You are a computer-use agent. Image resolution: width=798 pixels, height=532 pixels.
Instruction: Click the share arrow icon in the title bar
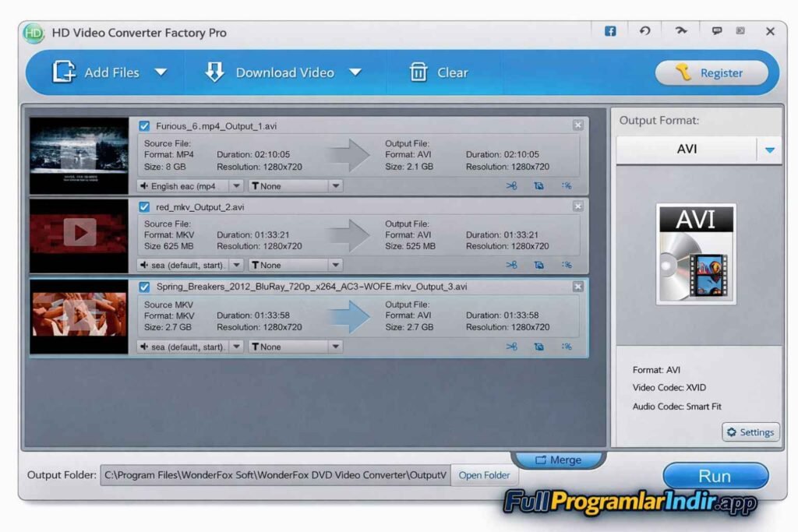681,31
